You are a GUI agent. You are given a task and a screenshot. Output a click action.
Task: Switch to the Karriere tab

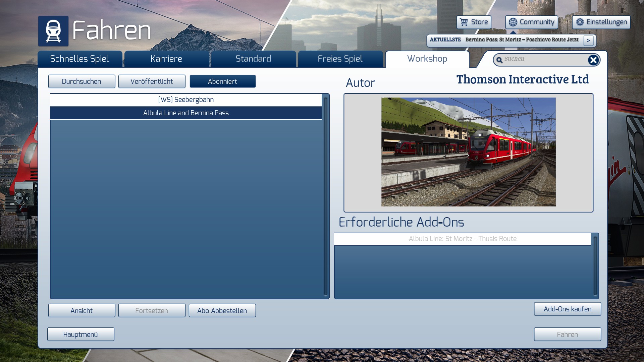(166, 59)
